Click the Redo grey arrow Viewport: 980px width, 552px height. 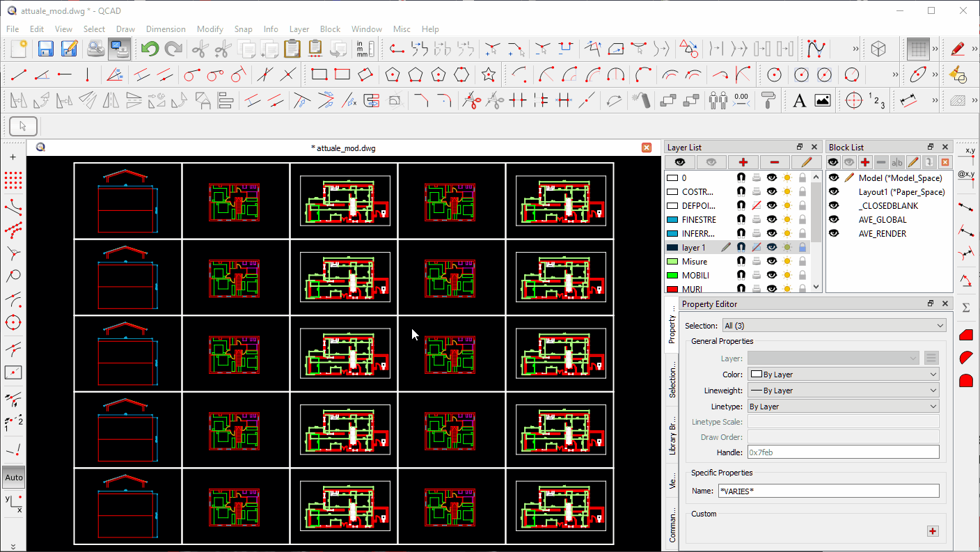(173, 49)
